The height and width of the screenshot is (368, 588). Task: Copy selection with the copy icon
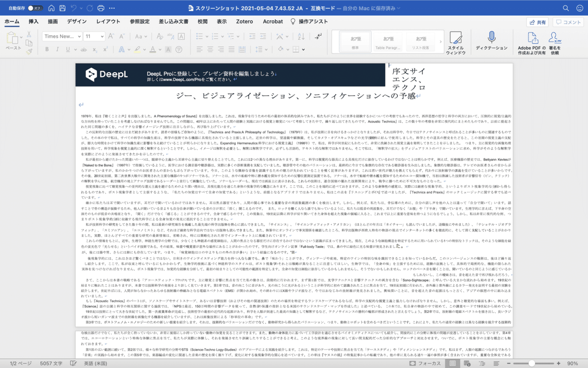tap(29, 43)
